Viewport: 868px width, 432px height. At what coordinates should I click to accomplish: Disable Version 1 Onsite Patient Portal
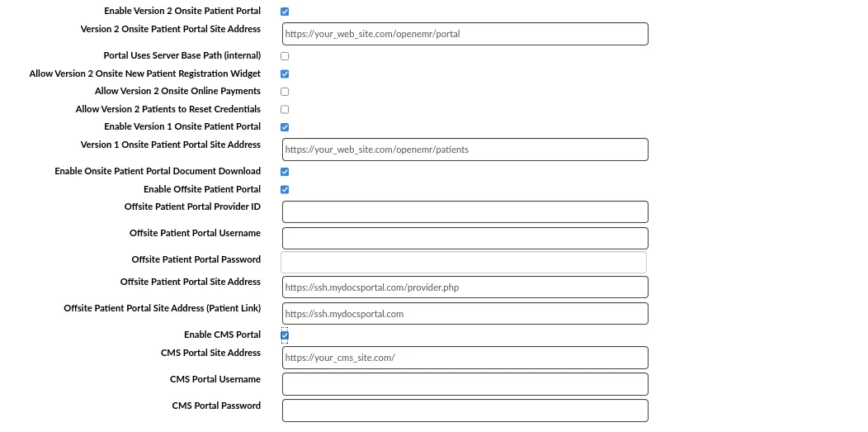(285, 127)
